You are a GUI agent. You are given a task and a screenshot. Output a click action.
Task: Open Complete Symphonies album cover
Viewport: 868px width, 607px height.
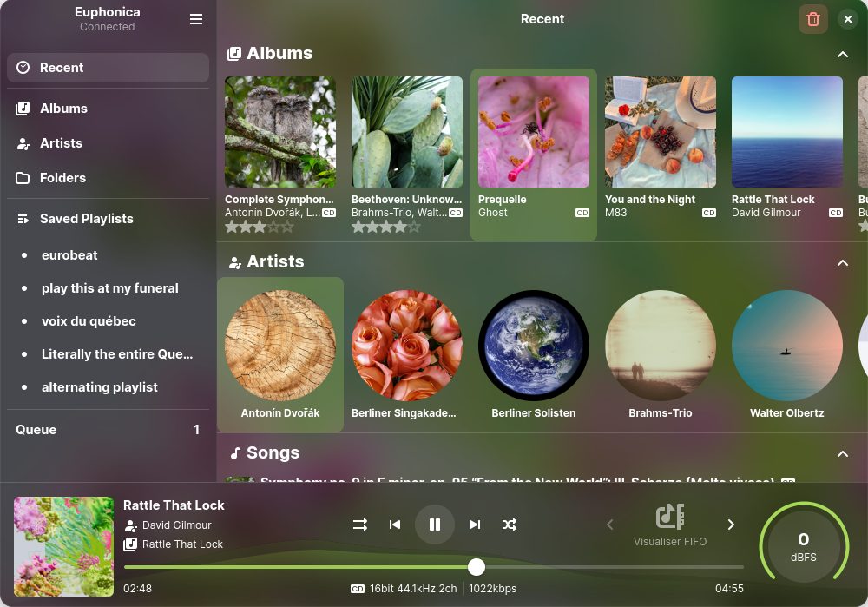coord(280,132)
